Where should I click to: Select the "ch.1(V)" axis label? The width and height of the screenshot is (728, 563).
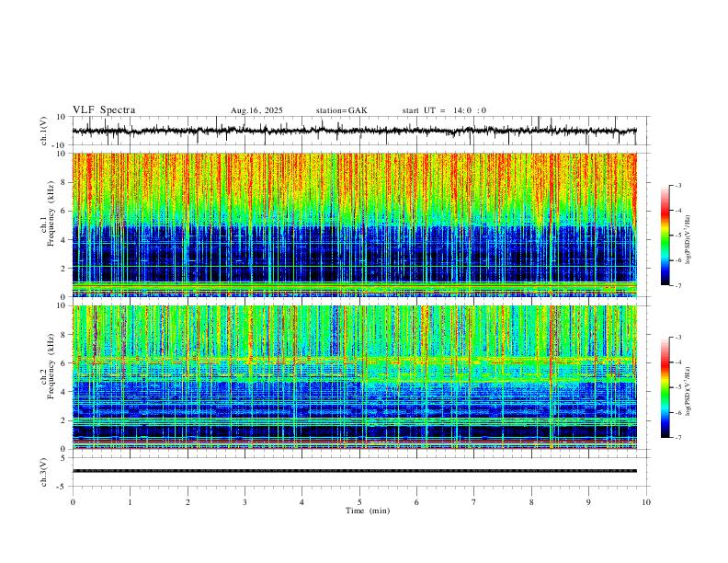44,131
